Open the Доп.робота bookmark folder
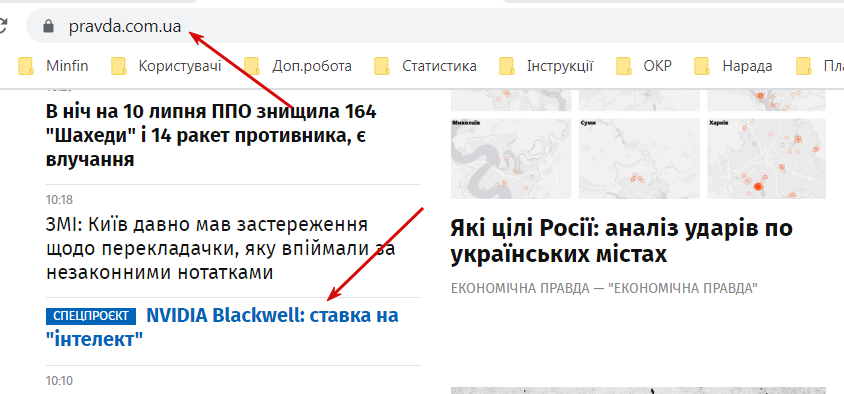The height and width of the screenshot is (394, 844). pos(298,66)
